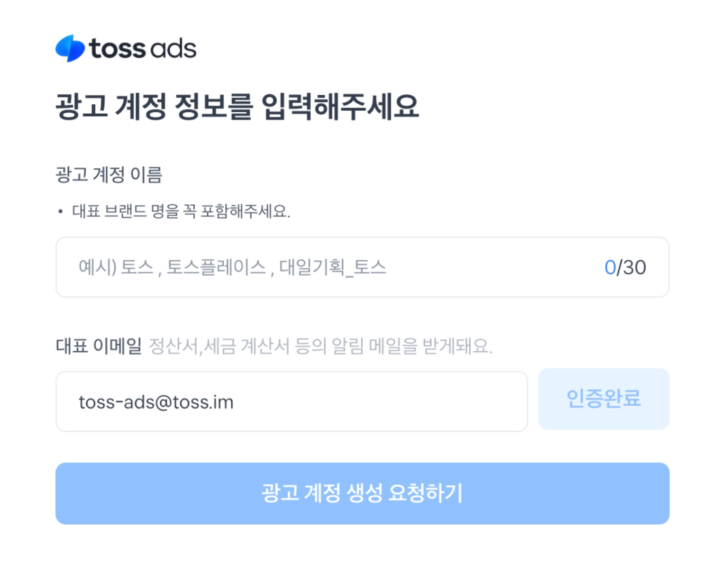Click the blue 0 digit in the counter

610,267
